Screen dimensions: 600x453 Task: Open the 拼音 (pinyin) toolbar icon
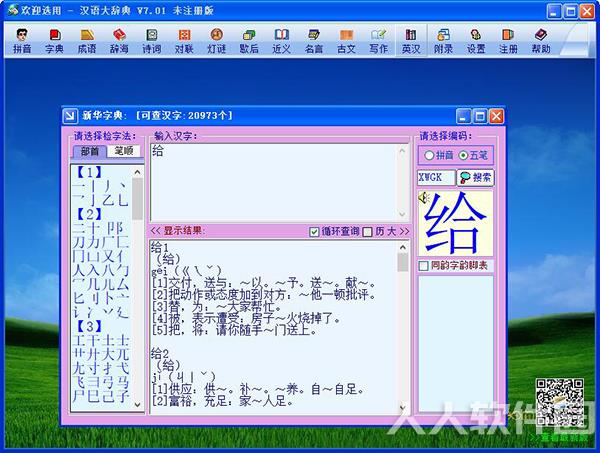(x=22, y=41)
